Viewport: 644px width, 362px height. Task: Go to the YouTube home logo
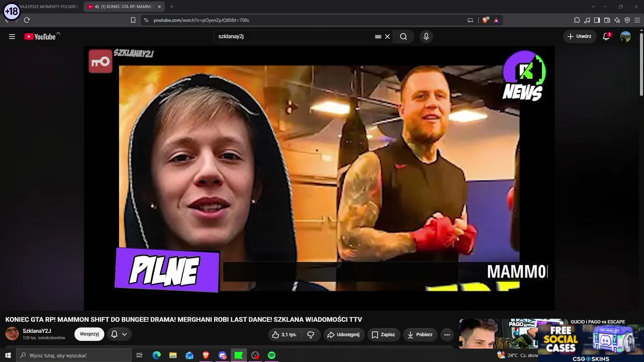[x=40, y=37]
